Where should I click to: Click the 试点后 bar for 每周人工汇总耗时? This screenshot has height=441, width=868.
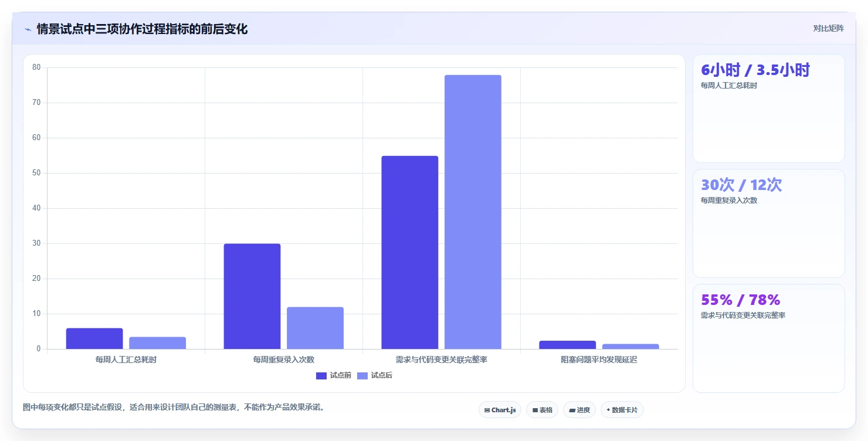(x=157, y=343)
